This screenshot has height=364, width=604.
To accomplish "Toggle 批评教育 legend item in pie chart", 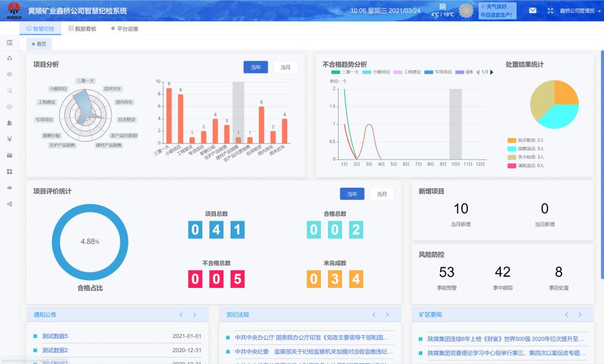I will pos(522,140).
